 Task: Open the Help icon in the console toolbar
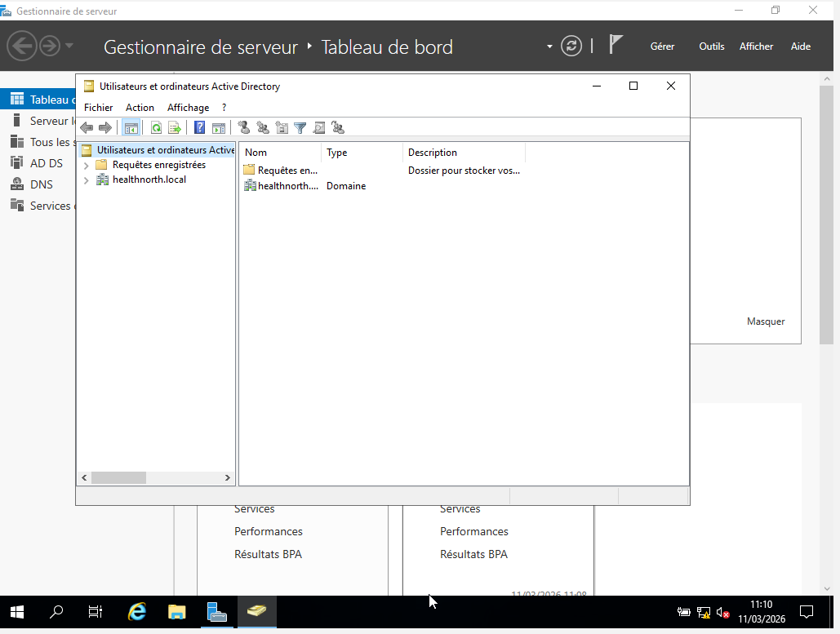(x=198, y=127)
